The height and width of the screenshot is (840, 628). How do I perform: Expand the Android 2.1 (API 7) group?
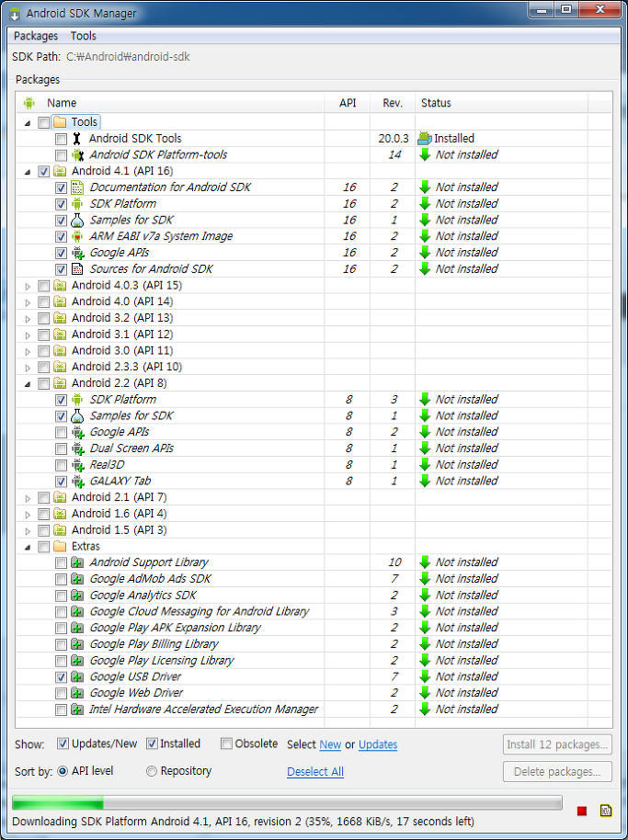28,498
